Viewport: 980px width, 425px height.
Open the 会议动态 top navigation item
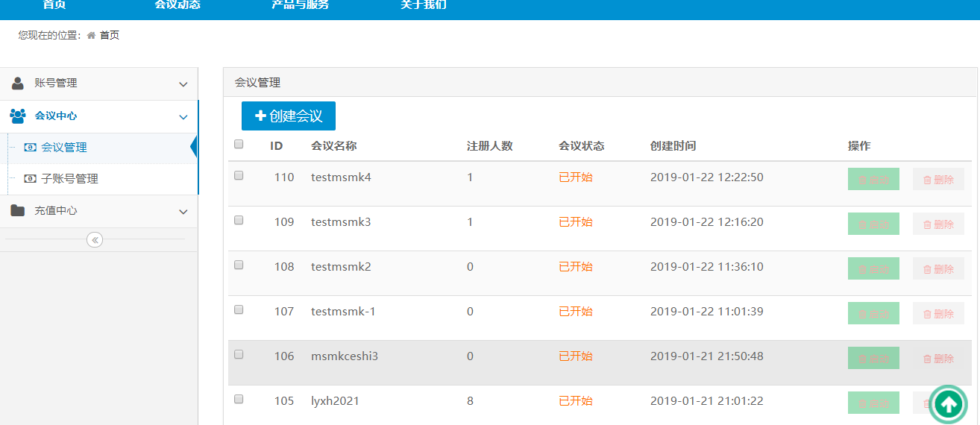(x=178, y=5)
